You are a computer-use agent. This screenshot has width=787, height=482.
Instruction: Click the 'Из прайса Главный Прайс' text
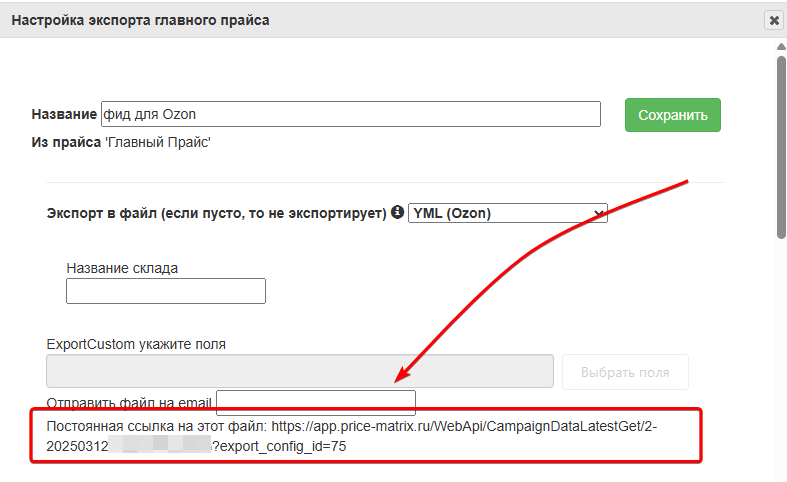pyautogui.click(x=121, y=142)
